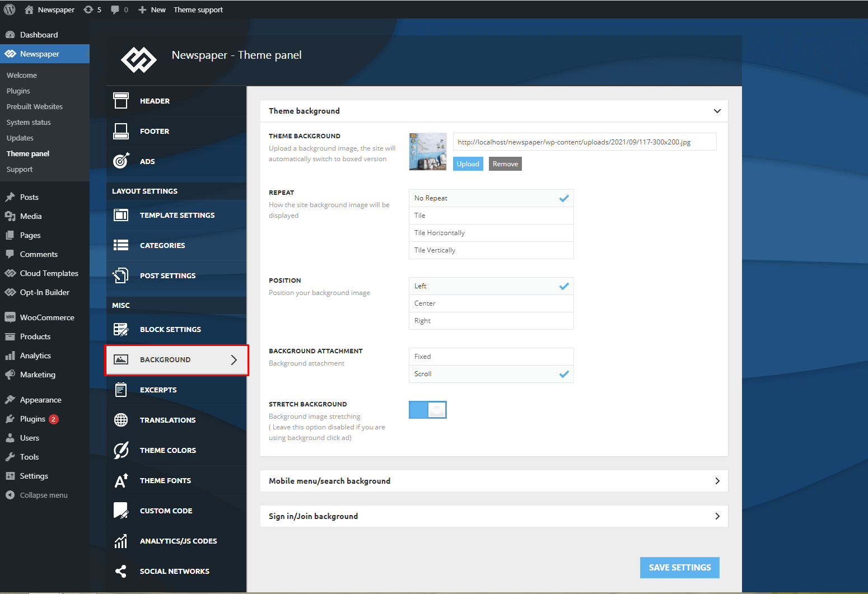Click the Template Settings icon
This screenshot has width=868, height=594.
pyautogui.click(x=121, y=215)
